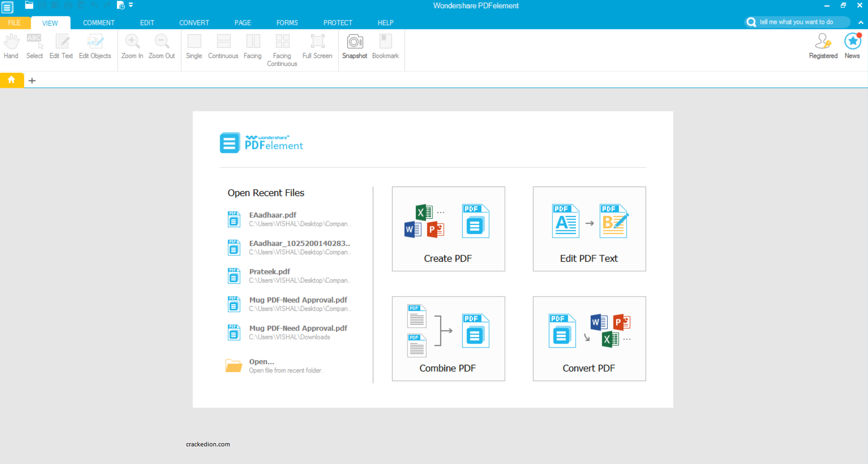Expand the quick access toolbar dropdown arrow
Viewport: 868px width, 464px height.
click(x=131, y=5)
